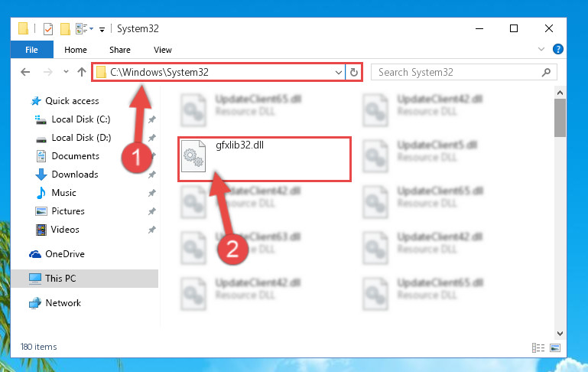Expand the ribbon with the chevron
Image resolution: width=588 pixels, height=372 pixels.
(x=541, y=49)
